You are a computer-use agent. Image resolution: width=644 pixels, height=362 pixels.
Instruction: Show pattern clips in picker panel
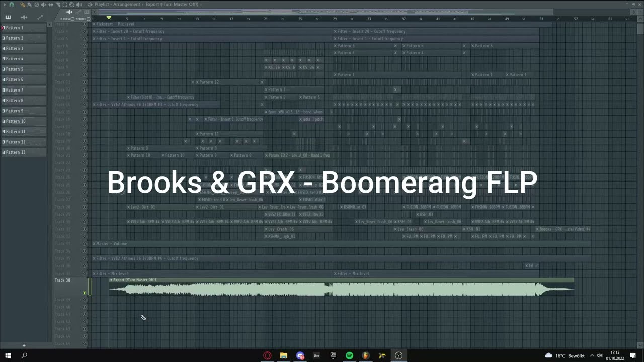[x=8, y=17]
